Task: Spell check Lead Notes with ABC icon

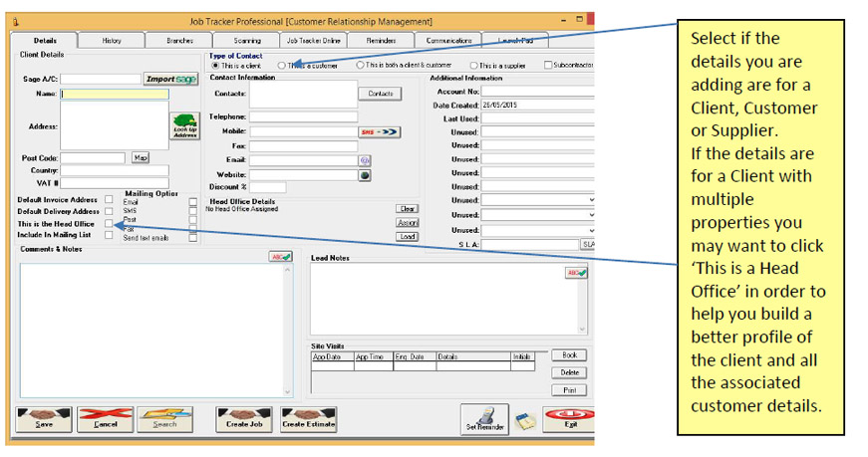Action: point(576,273)
